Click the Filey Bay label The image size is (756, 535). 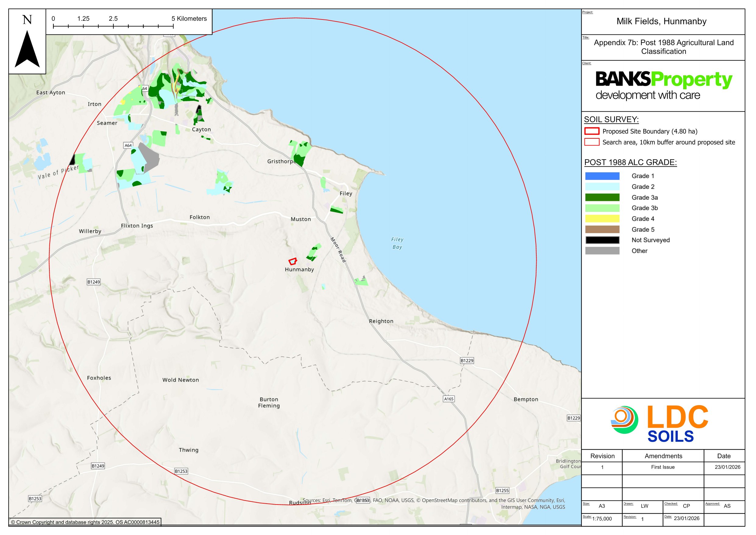(397, 244)
